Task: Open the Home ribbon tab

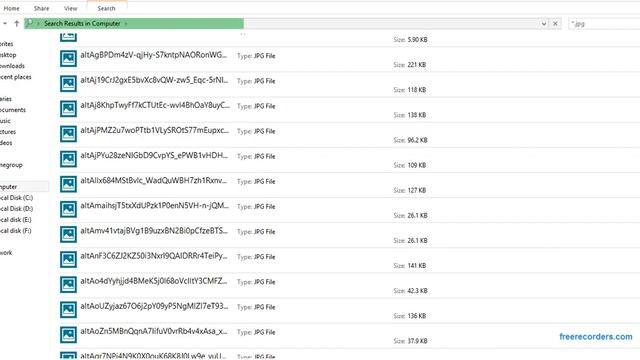Action: (x=11, y=8)
